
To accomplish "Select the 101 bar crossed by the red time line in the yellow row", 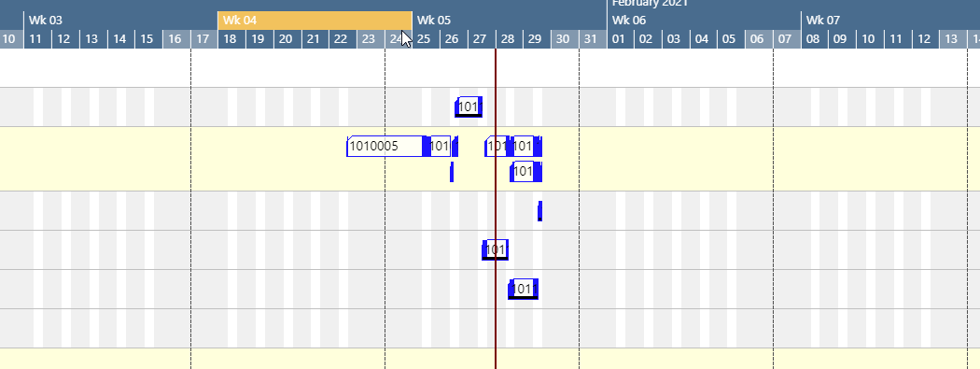I will click(x=497, y=147).
